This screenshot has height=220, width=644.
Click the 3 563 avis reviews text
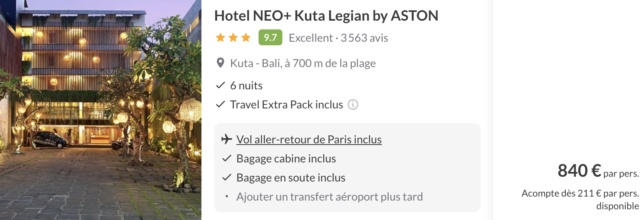click(364, 38)
